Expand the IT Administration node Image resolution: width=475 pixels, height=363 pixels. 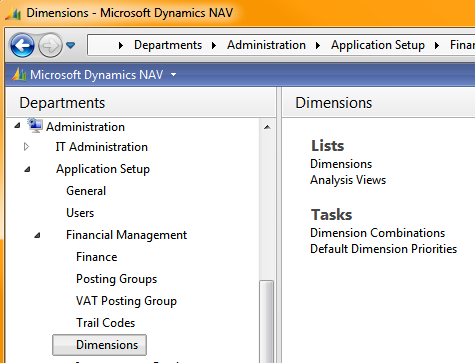[26, 147]
